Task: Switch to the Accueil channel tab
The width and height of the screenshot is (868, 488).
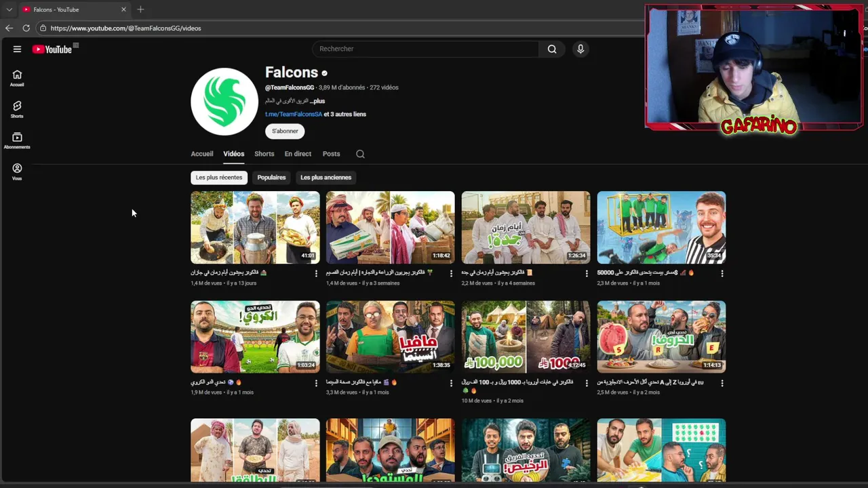Action: click(x=202, y=154)
